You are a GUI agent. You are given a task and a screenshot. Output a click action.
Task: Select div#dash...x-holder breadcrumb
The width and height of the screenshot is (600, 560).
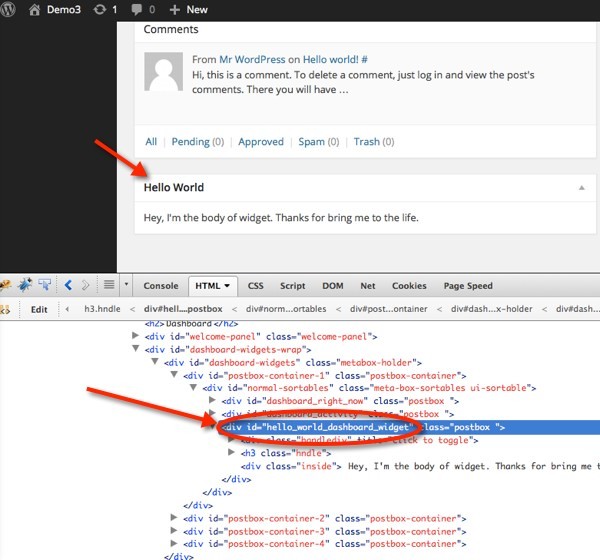click(491, 309)
